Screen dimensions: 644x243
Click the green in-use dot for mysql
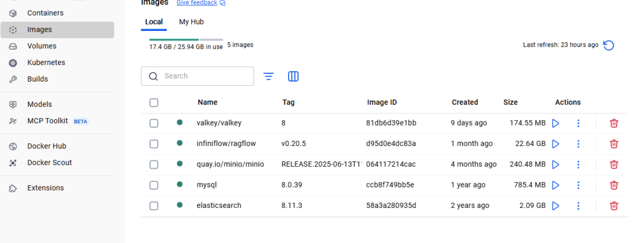click(x=179, y=184)
